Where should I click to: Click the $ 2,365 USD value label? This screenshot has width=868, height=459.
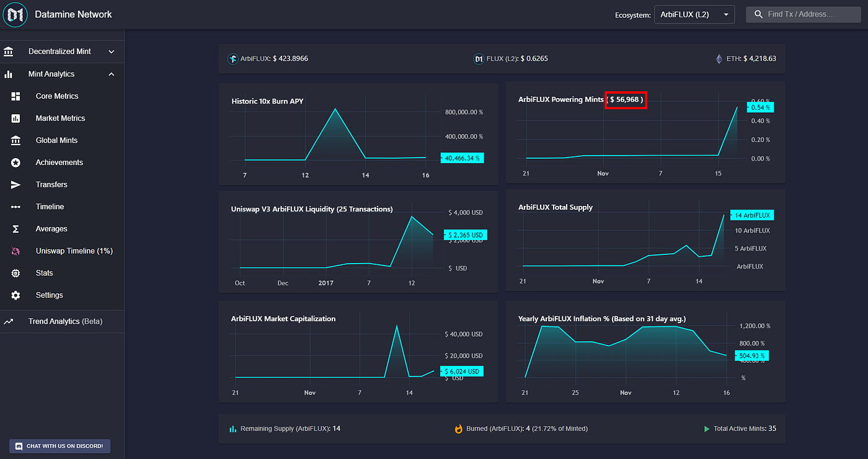coord(466,235)
